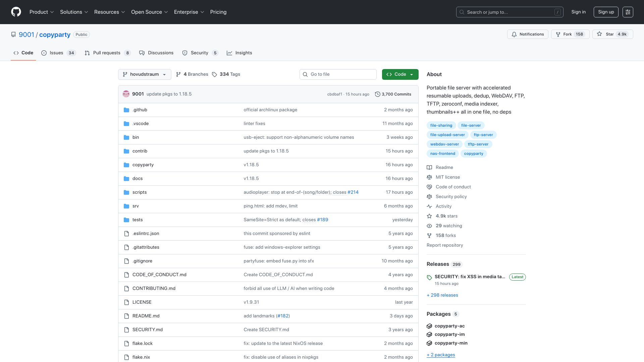Click the #214 issue reference link
The height and width of the screenshot is (362, 644).
point(353,192)
